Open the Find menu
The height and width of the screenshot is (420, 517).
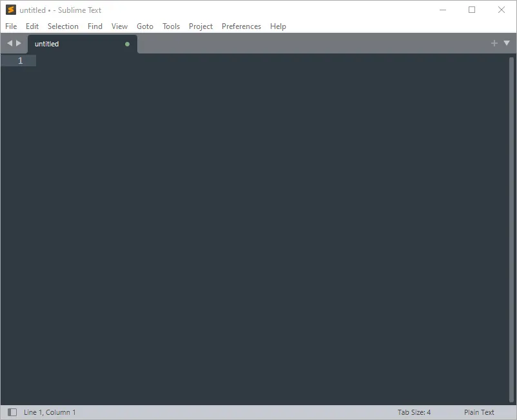95,26
